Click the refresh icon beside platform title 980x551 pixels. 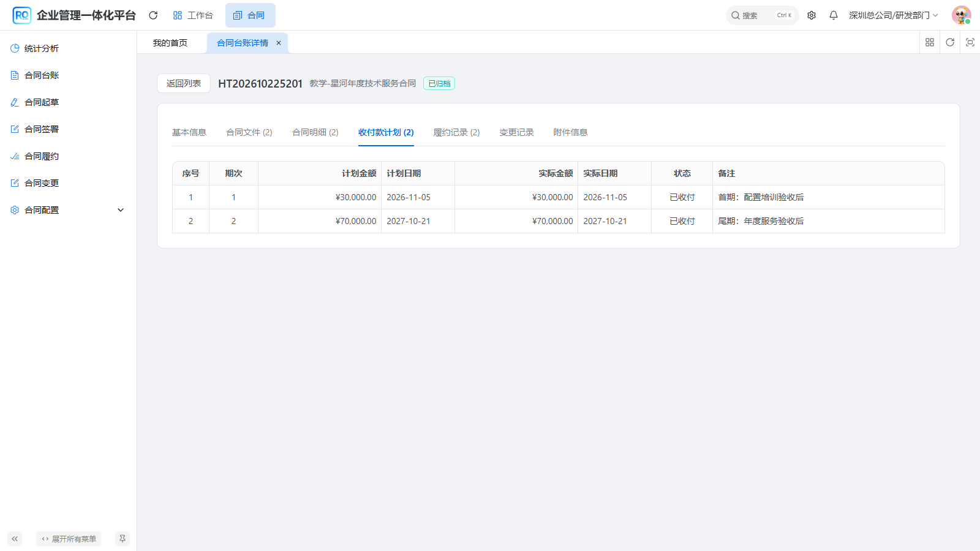[x=153, y=15]
